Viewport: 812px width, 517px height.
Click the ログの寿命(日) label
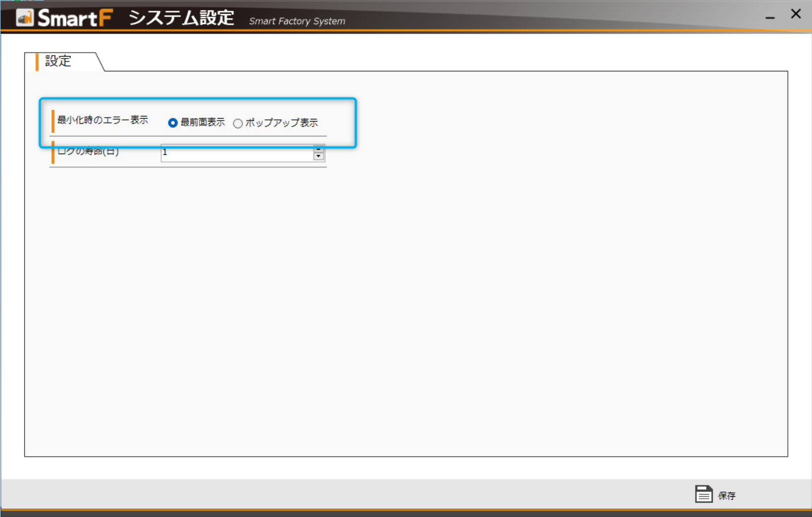tap(89, 151)
